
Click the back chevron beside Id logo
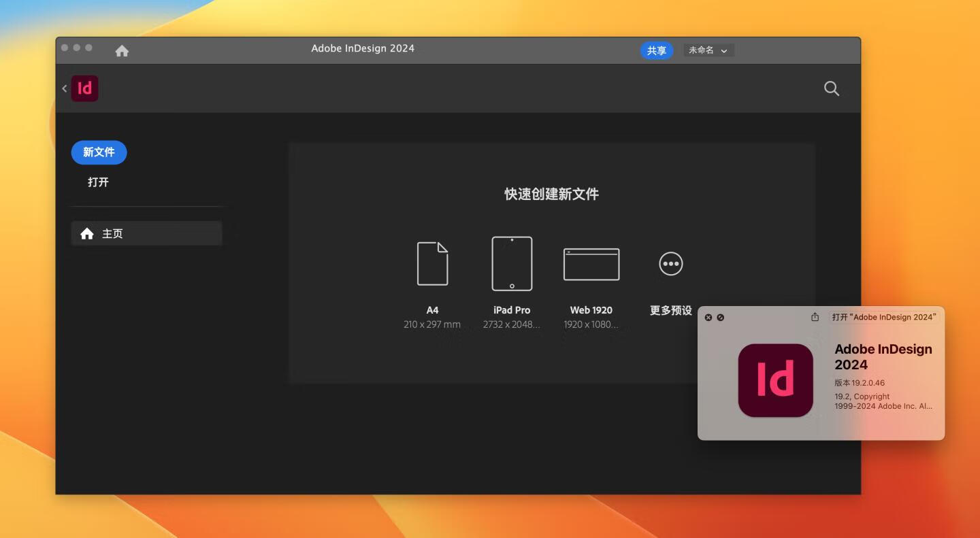65,88
